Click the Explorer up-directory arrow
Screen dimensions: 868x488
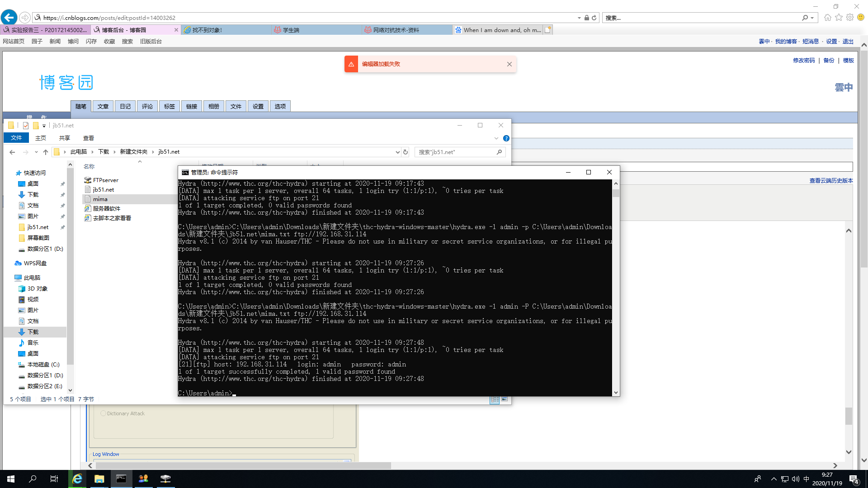(x=45, y=152)
